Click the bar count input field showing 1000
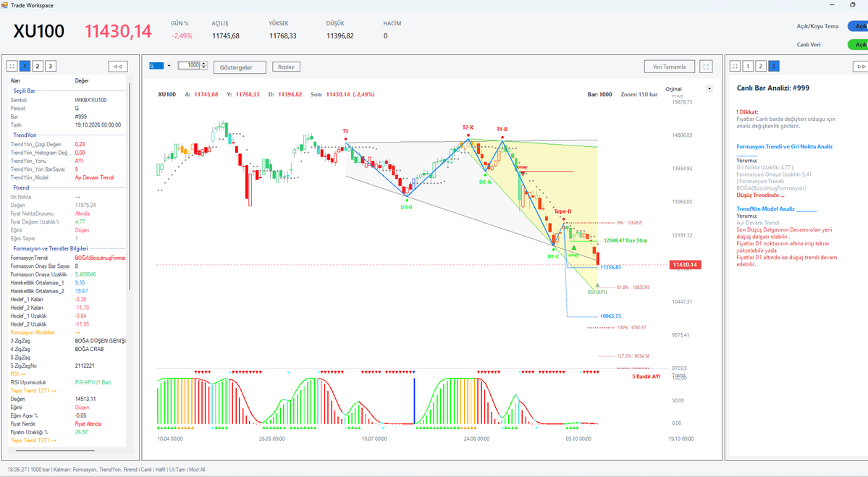This screenshot has height=477, width=868. [190, 65]
